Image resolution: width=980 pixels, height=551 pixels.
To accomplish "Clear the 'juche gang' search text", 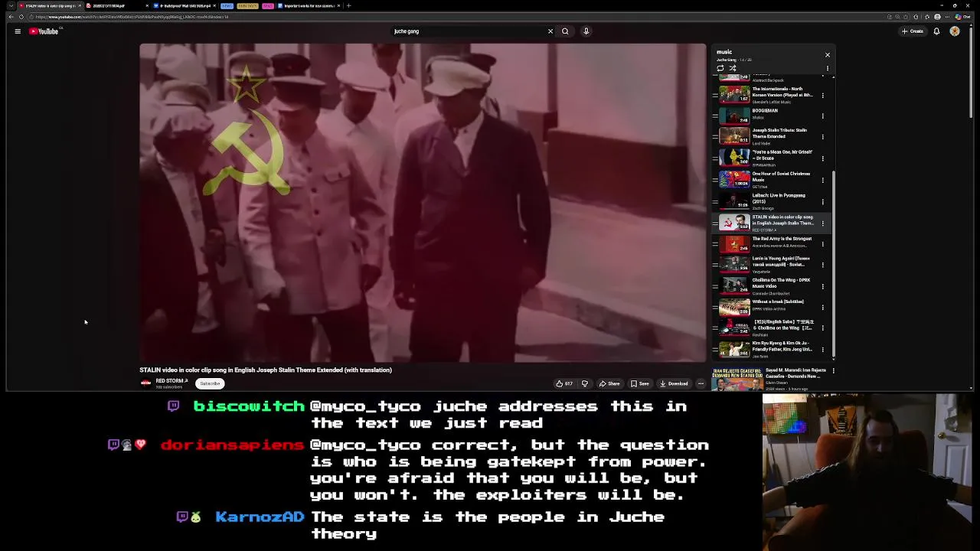I will tap(550, 31).
